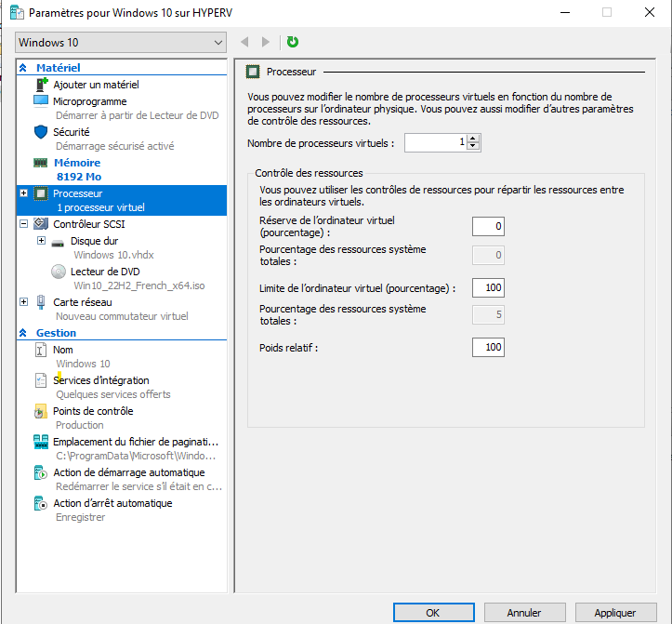
Task: Collapse the Contrôleur SCSI node
Action: click(x=23, y=224)
